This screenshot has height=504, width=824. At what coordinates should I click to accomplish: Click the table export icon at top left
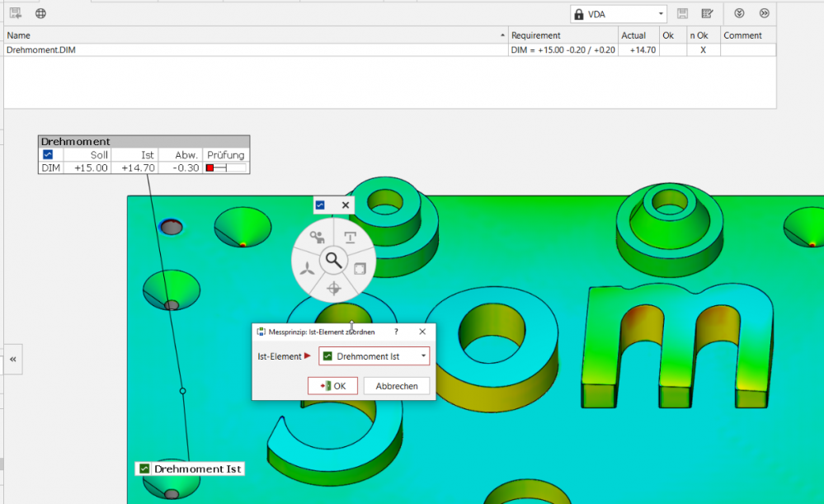click(x=16, y=13)
